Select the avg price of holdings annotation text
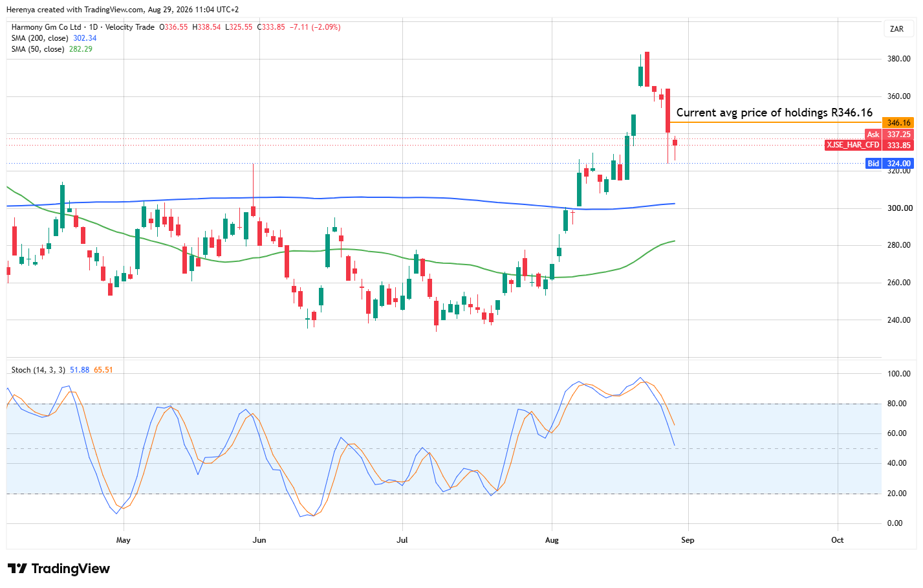 [x=774, y=113]
